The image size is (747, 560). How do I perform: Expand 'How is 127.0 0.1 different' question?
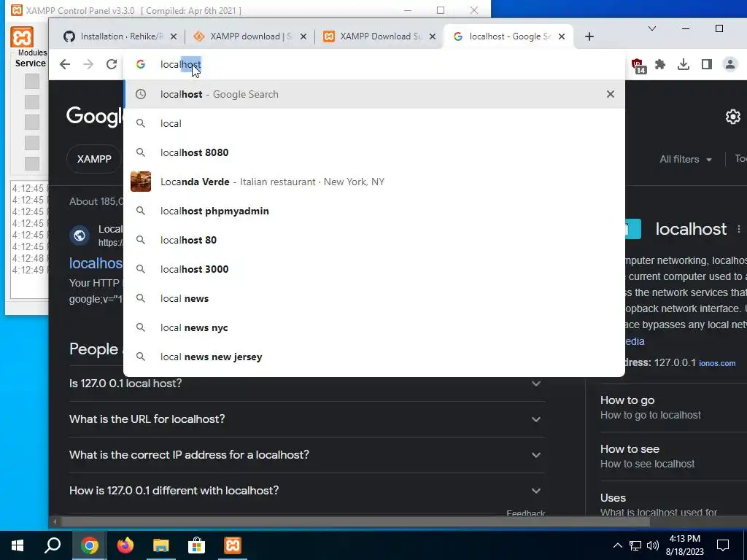pyautogui.click(x=307, y=491)
